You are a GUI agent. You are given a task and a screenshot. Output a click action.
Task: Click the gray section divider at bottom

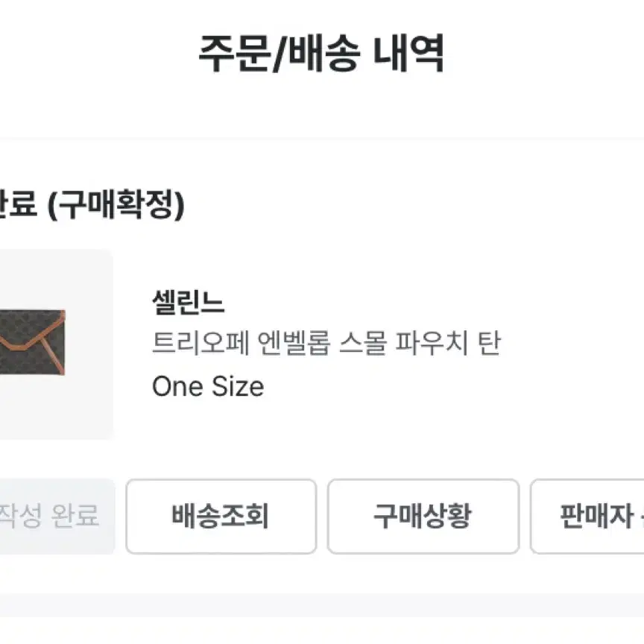click(x=322, y=604)
